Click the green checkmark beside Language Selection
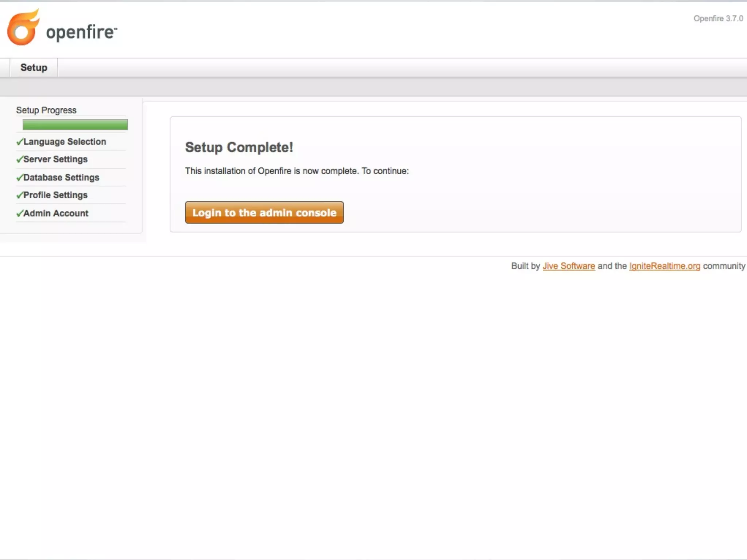Viewport: 747px width, 560px height. click(x=20, y=142)
